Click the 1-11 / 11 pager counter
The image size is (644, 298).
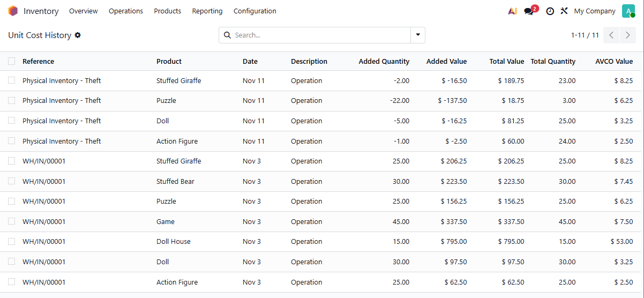585,35
